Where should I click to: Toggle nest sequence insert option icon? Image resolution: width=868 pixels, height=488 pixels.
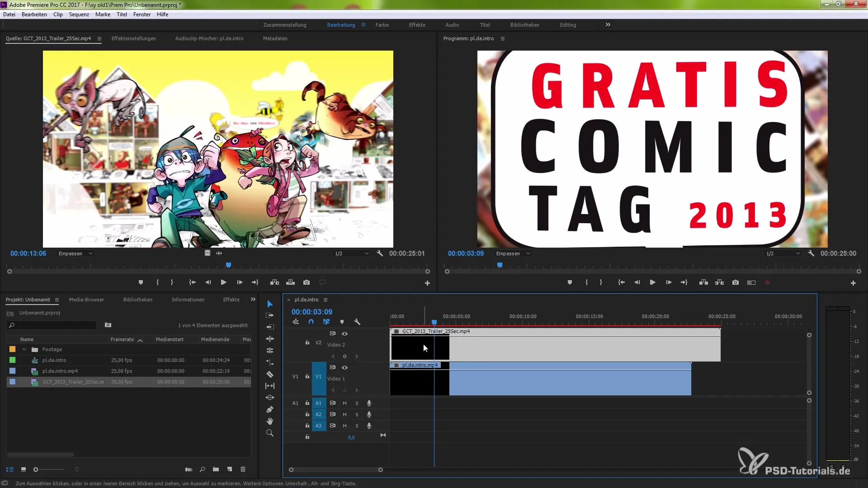point(296,322)
